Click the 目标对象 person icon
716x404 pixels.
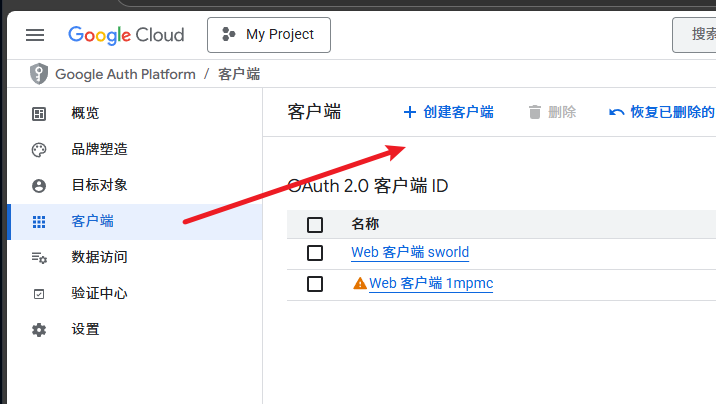click(39, 186)
